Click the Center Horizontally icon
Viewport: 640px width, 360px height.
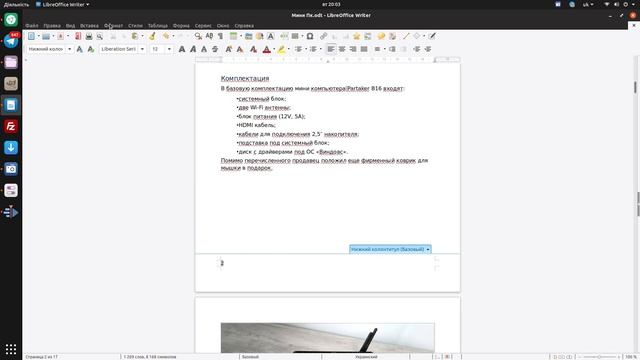pyautogui.click(x=342, y=49)
